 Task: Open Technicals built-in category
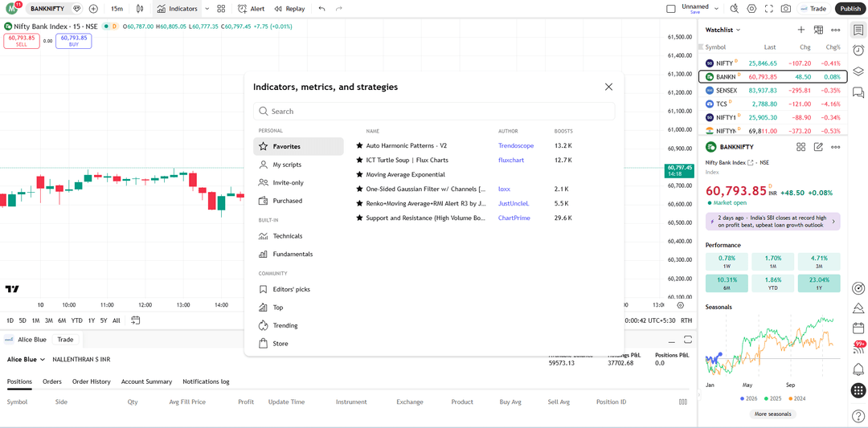tap(298, 236)
